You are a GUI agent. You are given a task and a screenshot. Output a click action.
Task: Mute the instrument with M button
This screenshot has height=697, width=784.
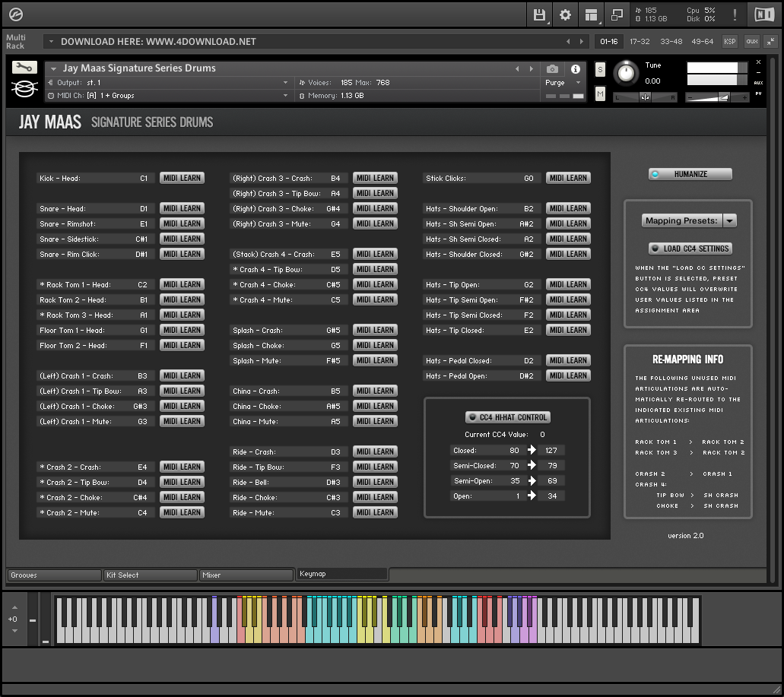click(600, 93)
